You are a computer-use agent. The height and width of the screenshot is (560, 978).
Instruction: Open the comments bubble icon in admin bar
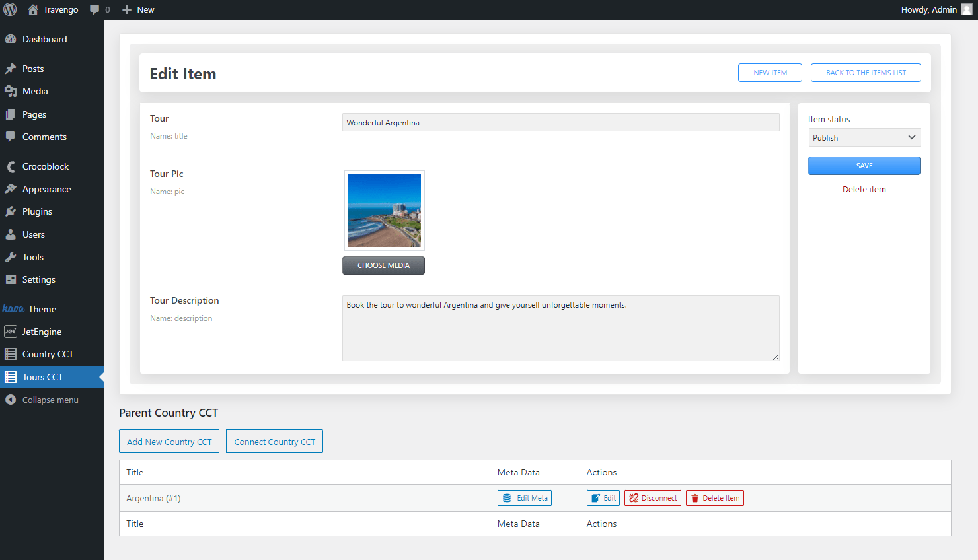click(94, 9)
